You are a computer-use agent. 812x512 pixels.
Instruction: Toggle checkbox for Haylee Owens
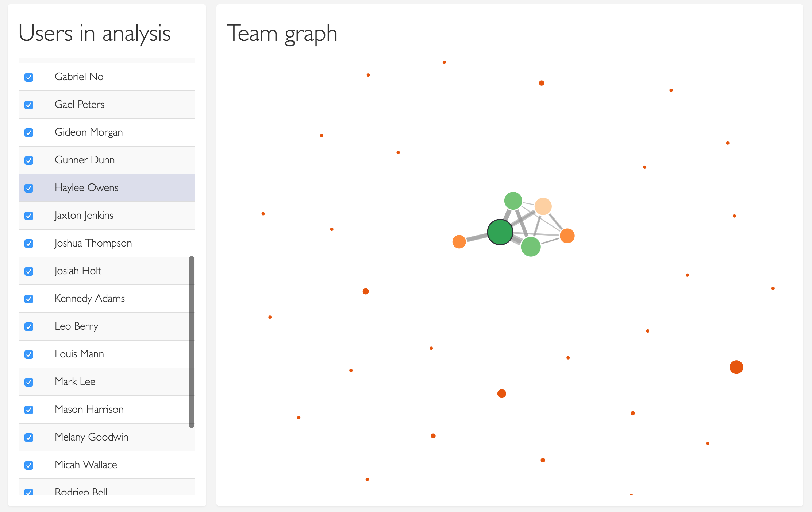point(30,187)
